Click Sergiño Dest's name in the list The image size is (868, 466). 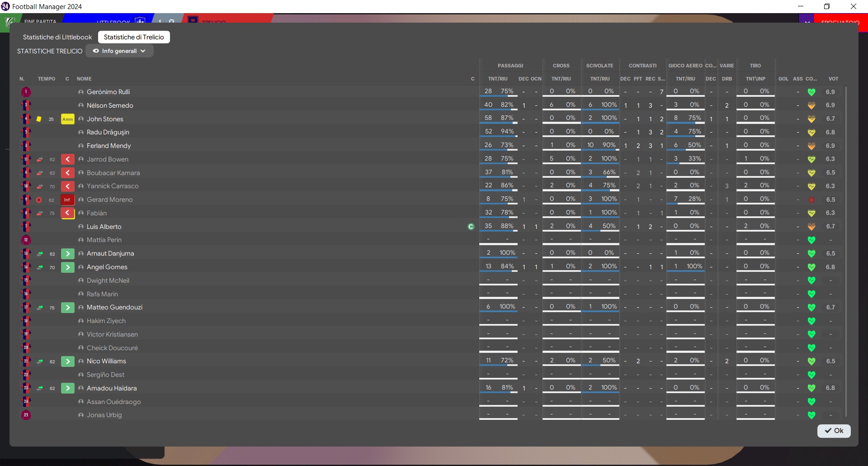tap(105, 375)
